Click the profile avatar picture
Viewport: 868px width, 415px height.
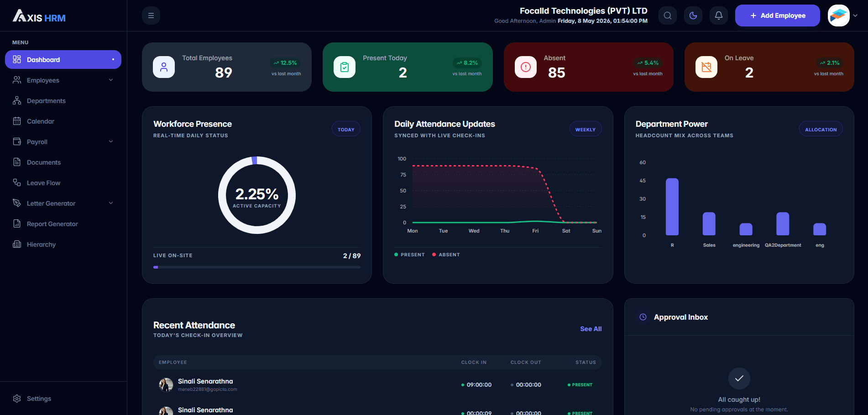click(839, 16)
